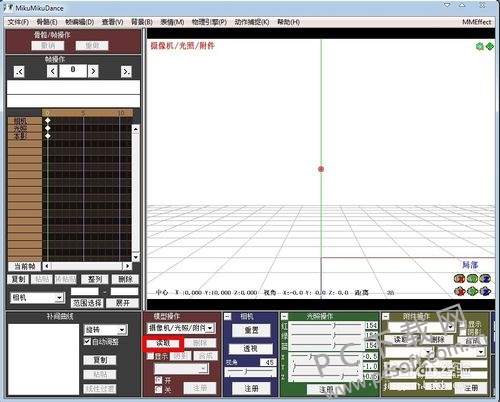Collapse the 相机 panel with minus box
The image size is (500, 402).
point(228,316)
